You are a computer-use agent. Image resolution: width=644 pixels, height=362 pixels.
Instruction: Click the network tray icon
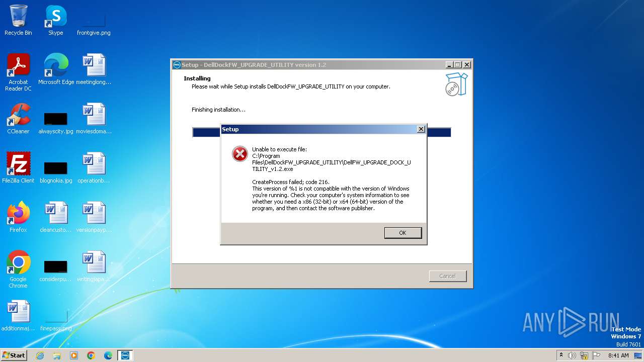pyautogui.click(x=584, y=355)
